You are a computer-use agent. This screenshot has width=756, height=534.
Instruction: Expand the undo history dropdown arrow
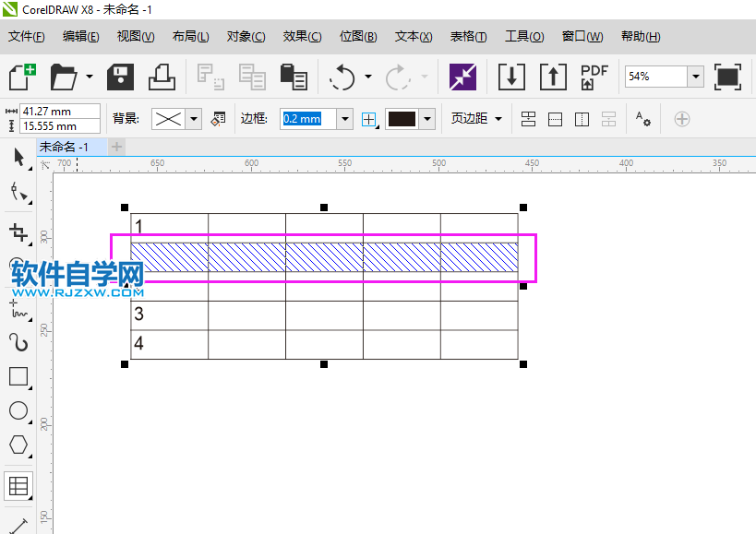click(x=368, y=77)
